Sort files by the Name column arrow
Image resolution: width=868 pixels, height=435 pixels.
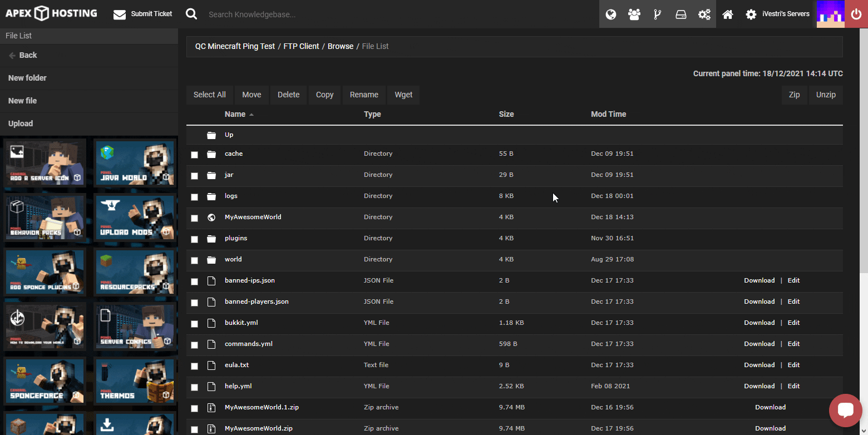(x=251, y=115)
